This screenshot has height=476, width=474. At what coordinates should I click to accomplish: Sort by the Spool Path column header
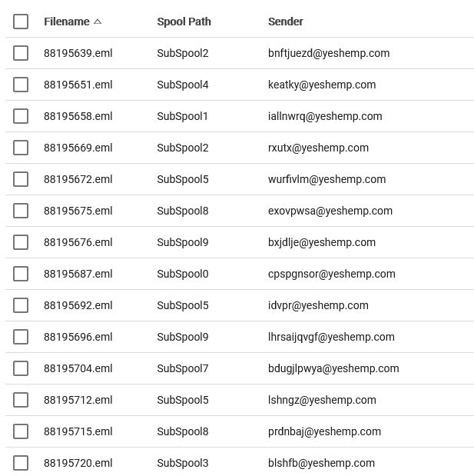tap(184, 22)
